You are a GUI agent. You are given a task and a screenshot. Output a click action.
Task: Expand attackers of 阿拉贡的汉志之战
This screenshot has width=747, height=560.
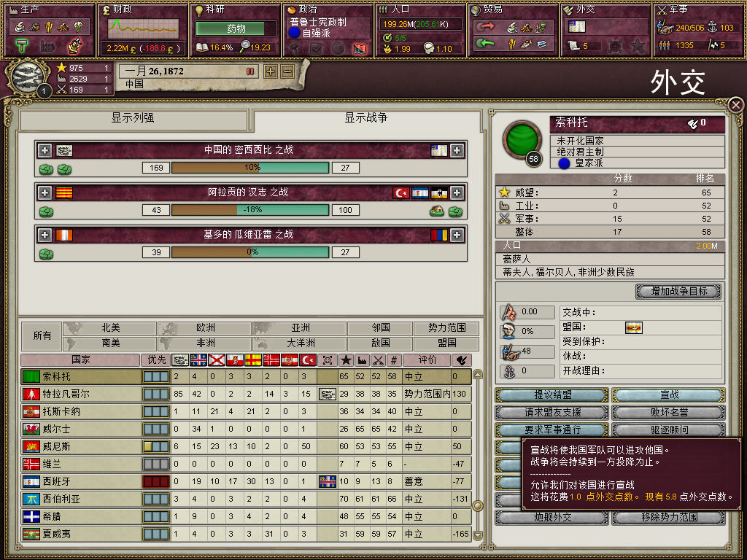pyautogui.click(x=44, y=192)
